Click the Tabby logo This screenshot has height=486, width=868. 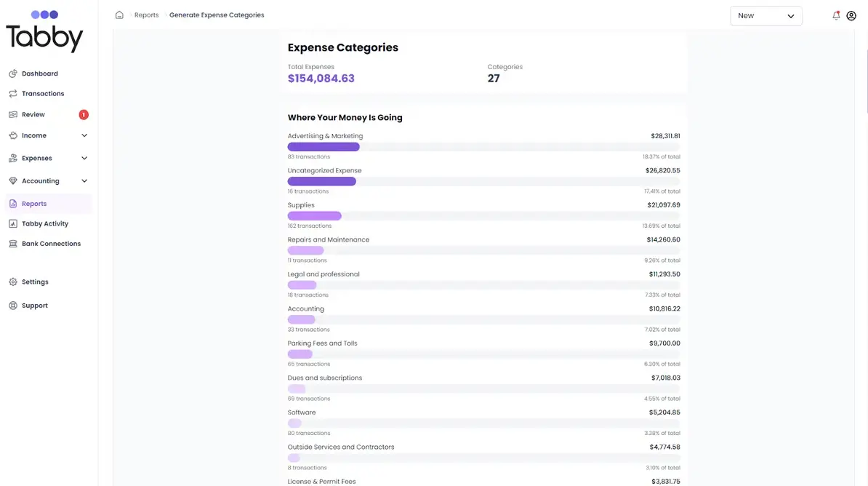coord(44,31)
